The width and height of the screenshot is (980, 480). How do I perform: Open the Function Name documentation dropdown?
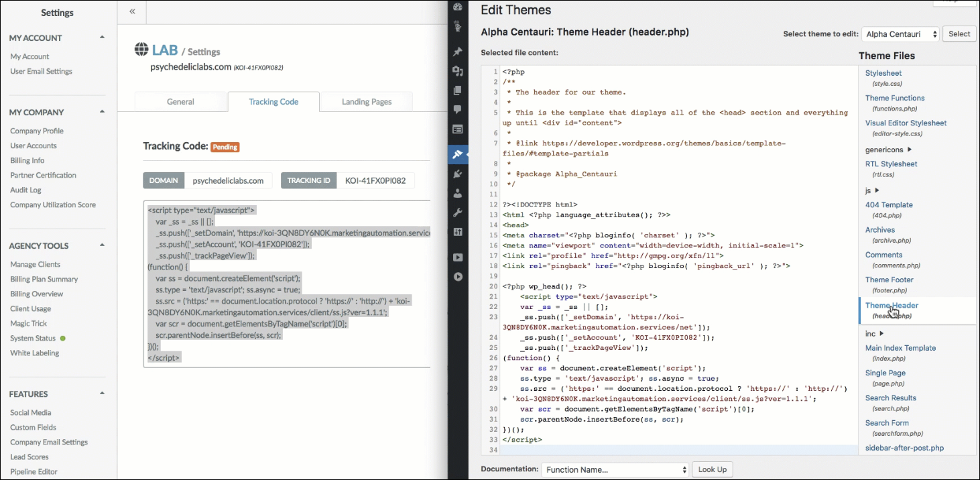(x=615, y=470)
